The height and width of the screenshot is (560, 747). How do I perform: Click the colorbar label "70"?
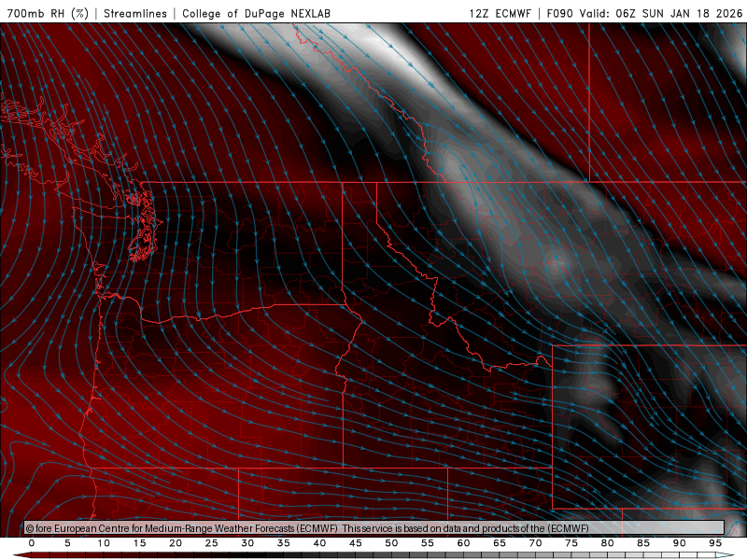(535, 543)
